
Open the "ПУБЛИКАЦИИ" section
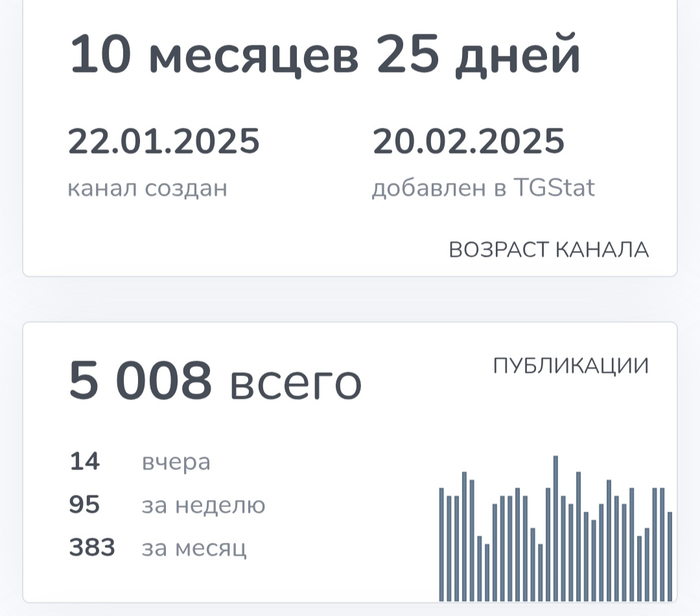tap(570, 364)
